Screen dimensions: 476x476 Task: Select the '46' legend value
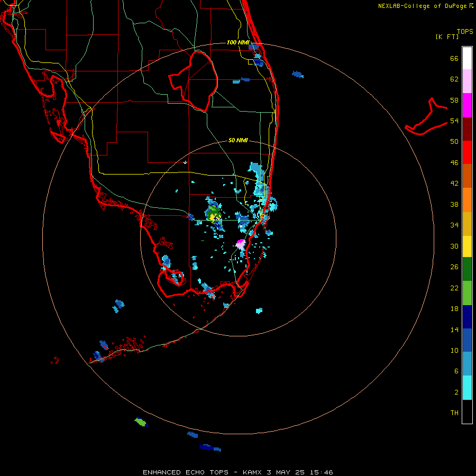[x=454, y=163]
